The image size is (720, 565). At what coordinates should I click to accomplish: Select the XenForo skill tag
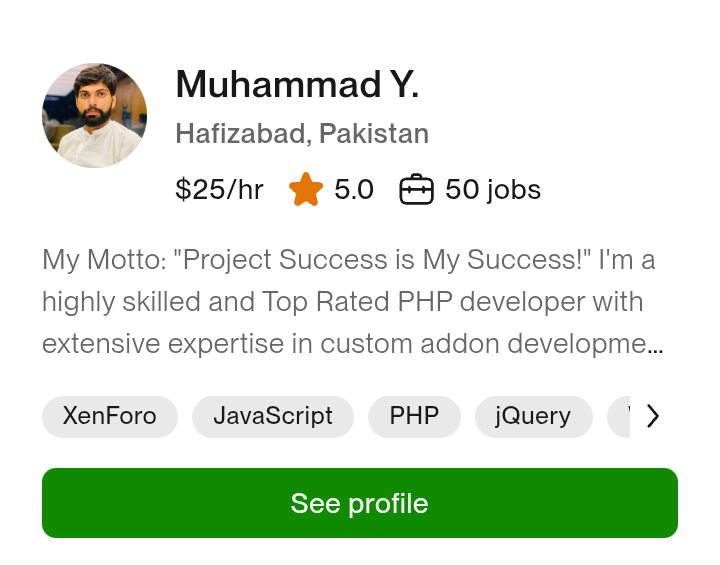[x=110, y=416]
